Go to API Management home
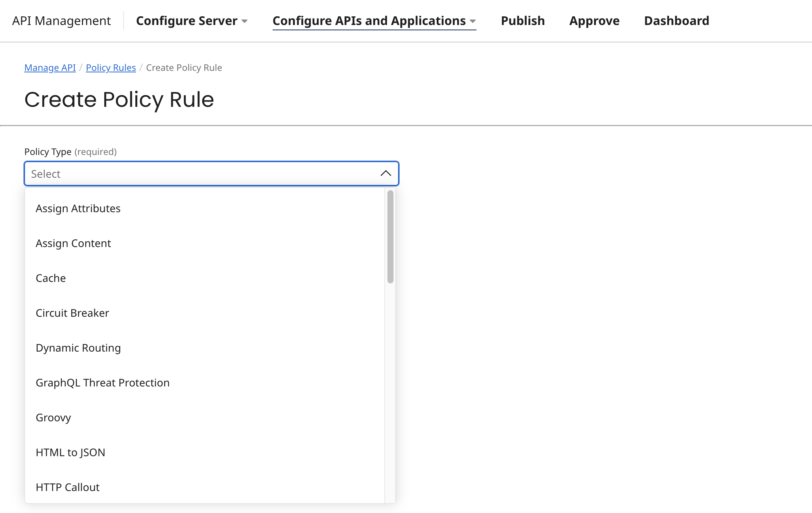The width and height of the screenshot is (812, 513). point(61,21)
